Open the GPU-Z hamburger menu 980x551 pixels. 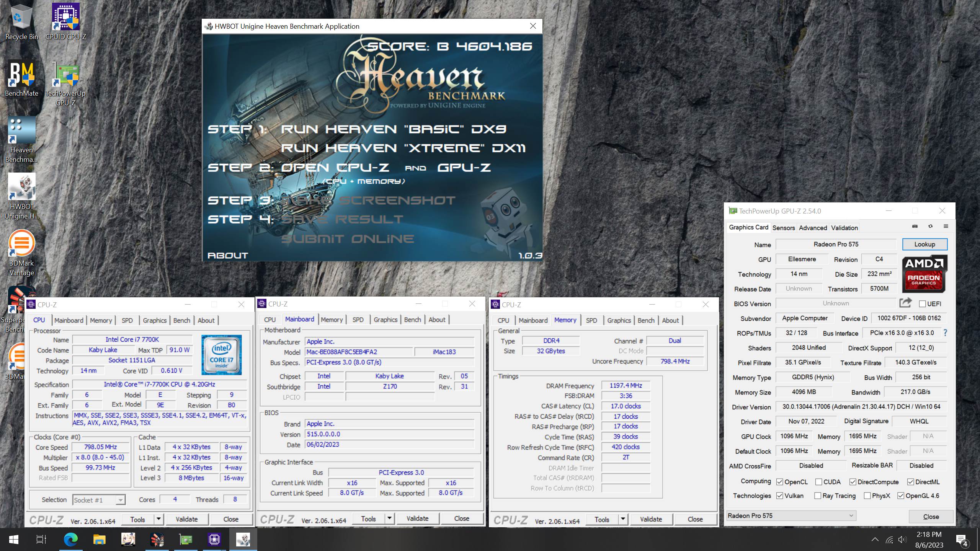click(946, 226)
